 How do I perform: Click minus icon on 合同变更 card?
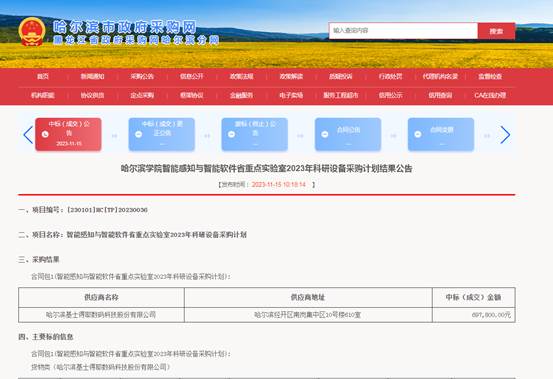[418, 134]
